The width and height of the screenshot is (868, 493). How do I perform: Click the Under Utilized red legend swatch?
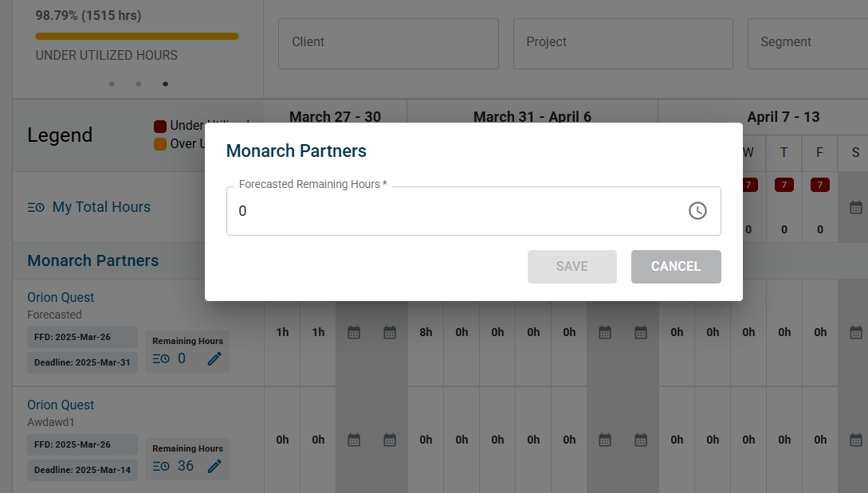tap(160, 127)
